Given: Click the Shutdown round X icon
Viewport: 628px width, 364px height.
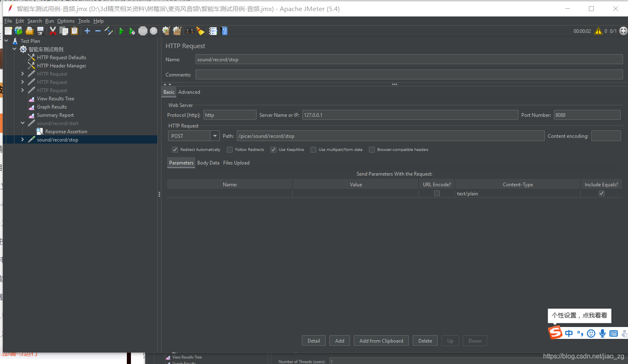Looking at the screenshot, I should [154, 31].
